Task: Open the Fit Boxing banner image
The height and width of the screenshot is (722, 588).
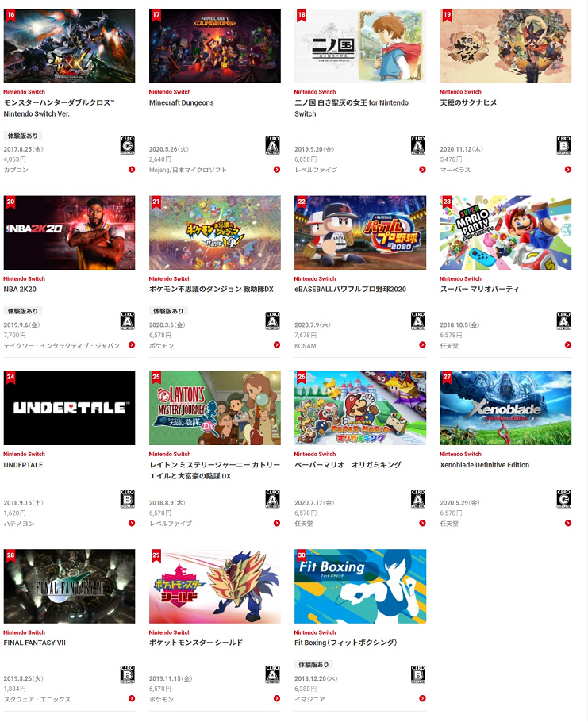Action: pyautogui.click(x=360, y=586)
